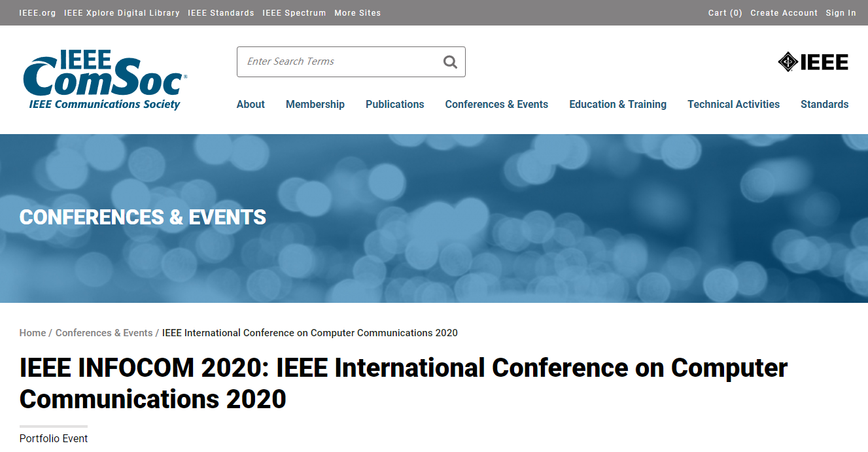This screenshot has width=868, height=452.
Task: Open the Conferences & Events menu
Action: (496, 104)
